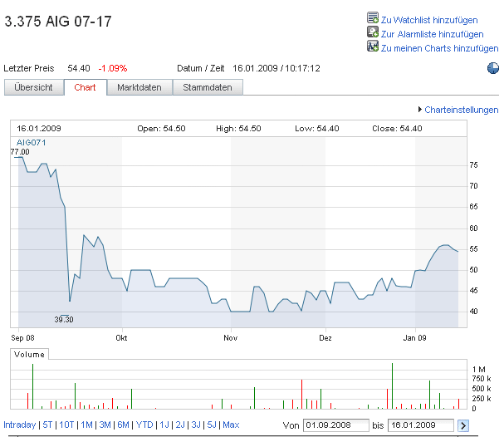The height and width of the screenshot is (437, 504).
Task: Focus the Von date field
Action: [x=336, y=425]
